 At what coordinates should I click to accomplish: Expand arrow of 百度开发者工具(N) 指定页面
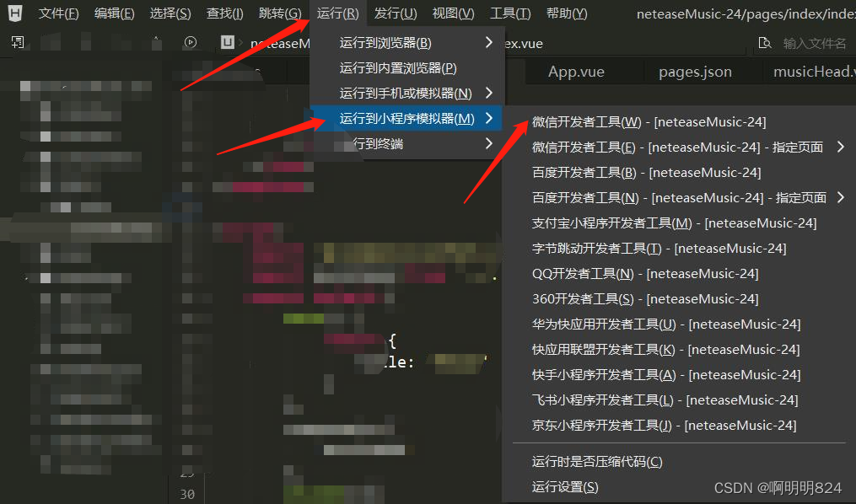[840, 197]
